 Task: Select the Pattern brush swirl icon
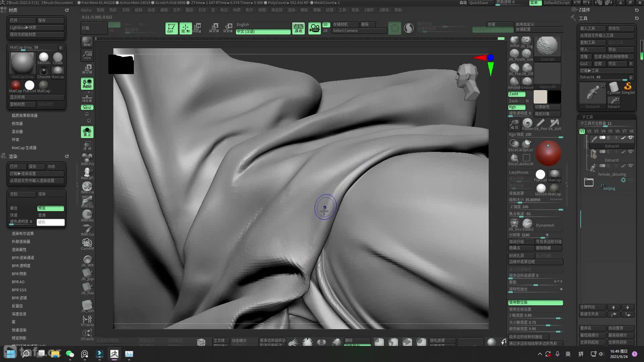[x=527, y=124]
